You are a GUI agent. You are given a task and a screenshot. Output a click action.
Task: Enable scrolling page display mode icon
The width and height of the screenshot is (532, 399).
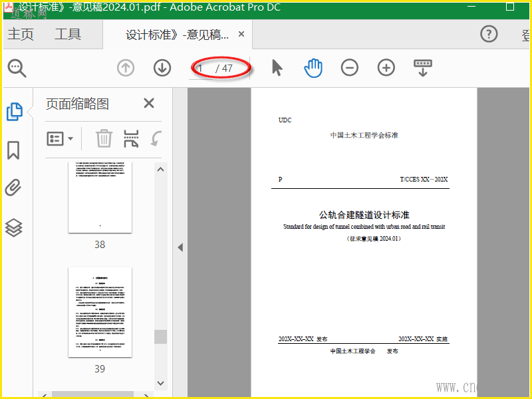point(423,68)
